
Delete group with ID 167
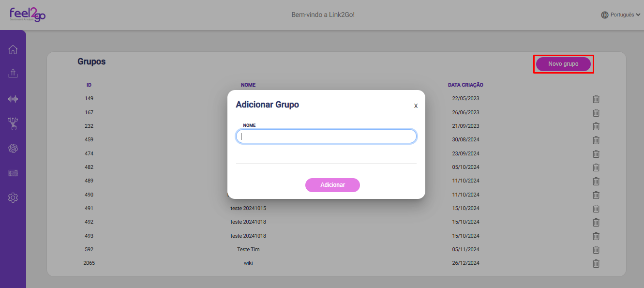click(x=596, y=112)
